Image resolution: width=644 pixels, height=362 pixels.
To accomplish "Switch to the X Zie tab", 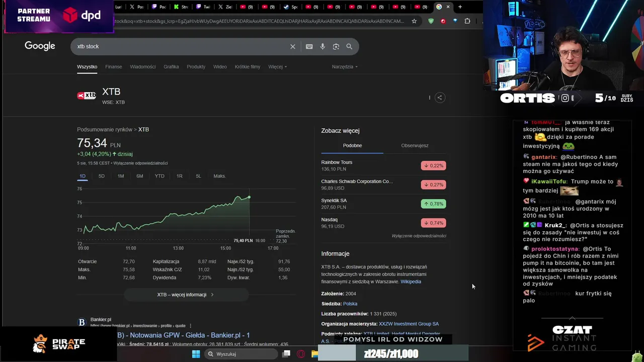I will [x=225, y=7].
